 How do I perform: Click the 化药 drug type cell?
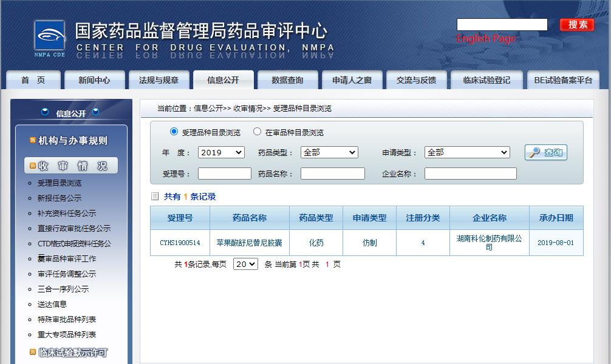point(316,243)
